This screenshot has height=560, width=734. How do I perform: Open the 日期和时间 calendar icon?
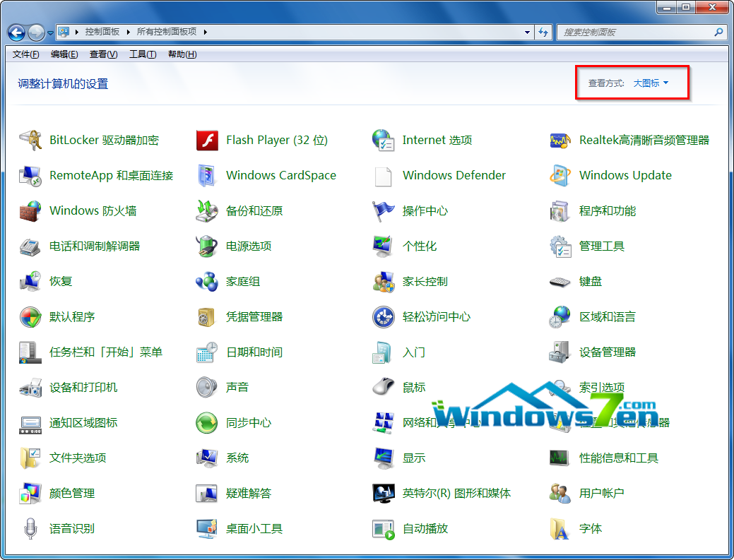(x=207, y=352)
